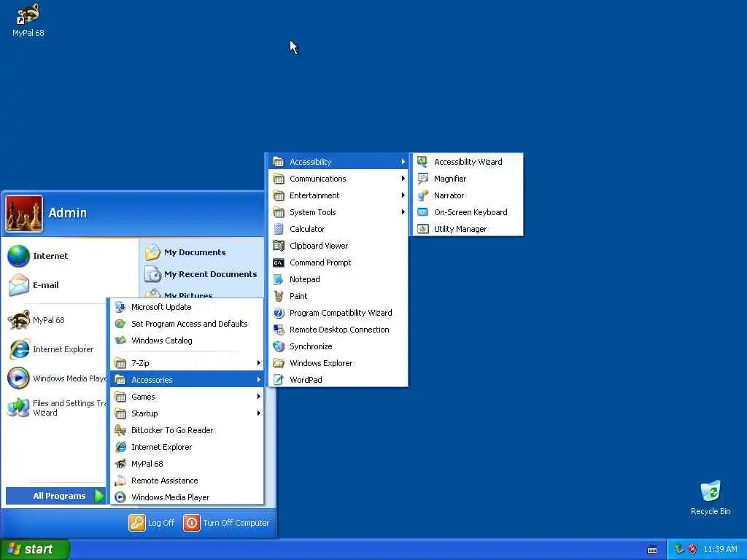747x560 pixels.
Task: Open Remote Desktop Connection
Action: point(338,330)
